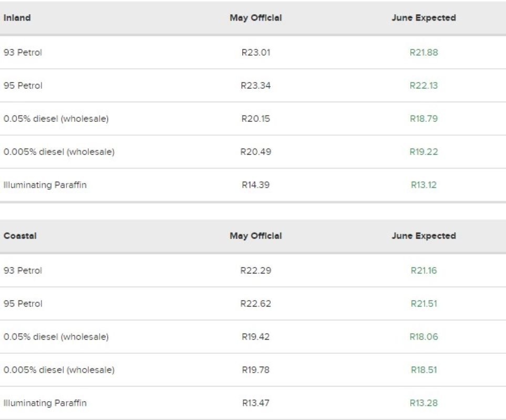
Task: Select the R13.47 coastal paraffin price
Action: [x=255, y=403]
